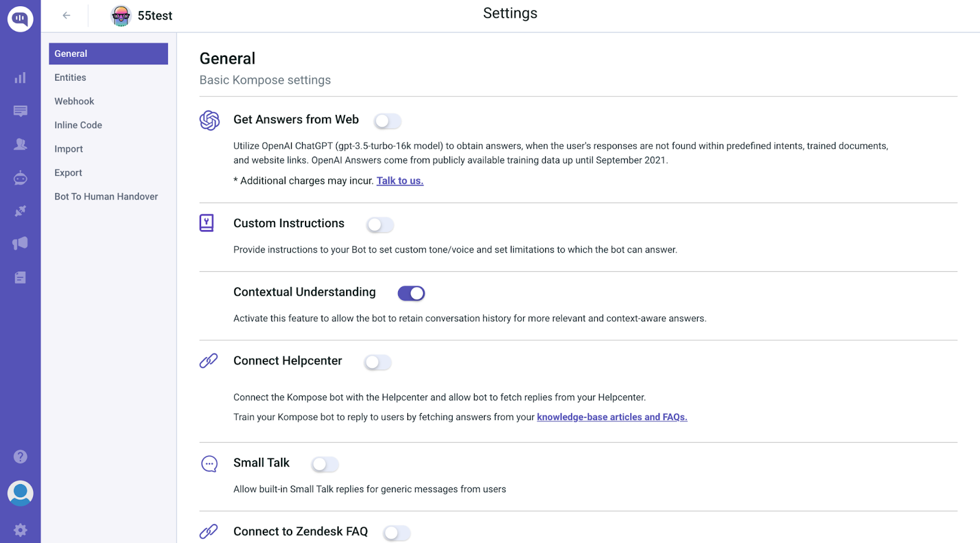This screenshot has width=980, height=543.
Task: Go back using the left arrow
Action: coord(66,15)
